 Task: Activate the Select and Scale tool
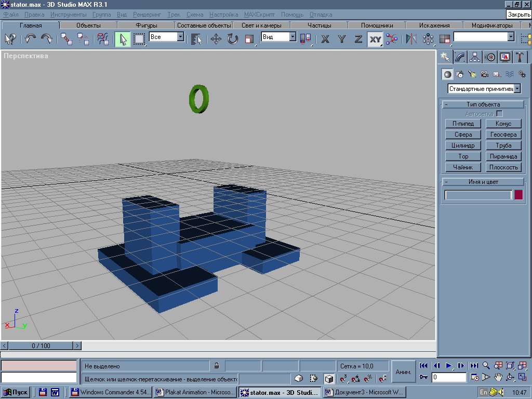[x=249, y=38]
